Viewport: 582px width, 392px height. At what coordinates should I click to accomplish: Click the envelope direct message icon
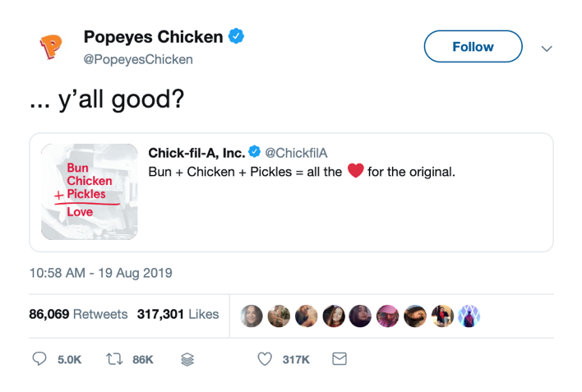[x=339, y=359]
